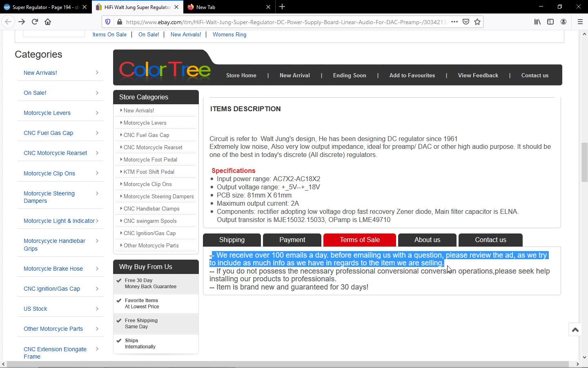Screen dimensions: 588x368
Task: Open Firefox hamburger menu
Action: pyautogui.click(x=580, y=22)
